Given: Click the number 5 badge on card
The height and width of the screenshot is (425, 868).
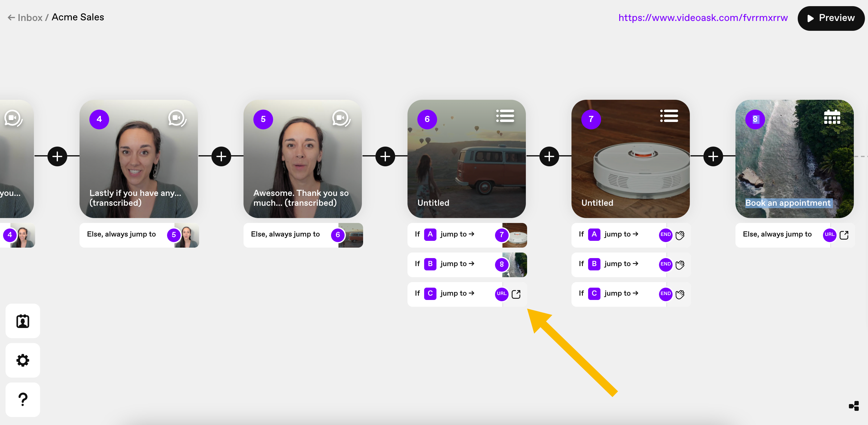Looking at the screenshot, I should tap(263, 119).
